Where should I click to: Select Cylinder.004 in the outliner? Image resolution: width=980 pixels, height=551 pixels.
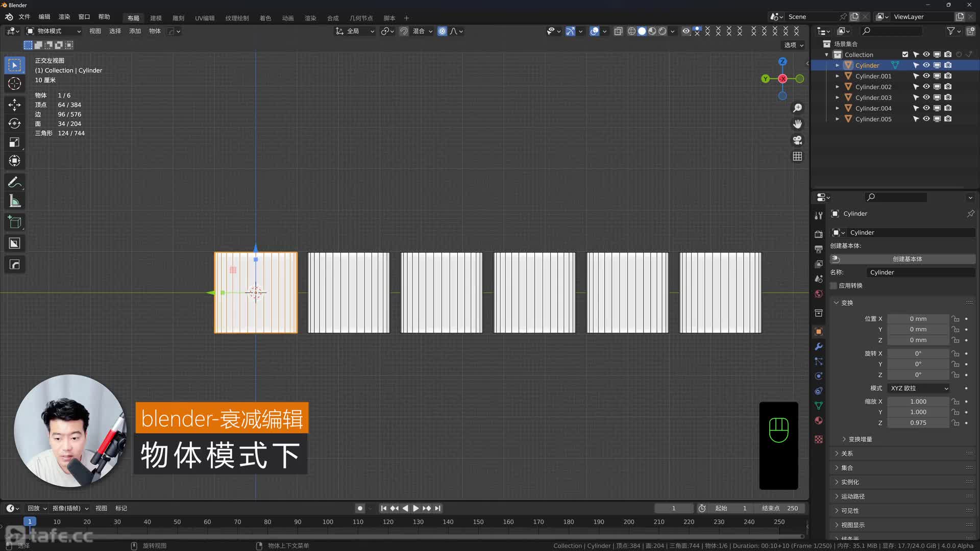873,108
